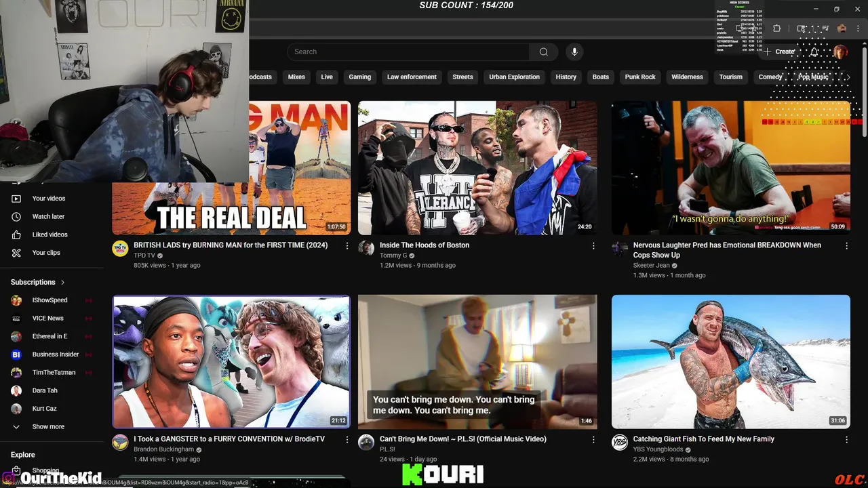Open Can't Bring Me Down video thumbnail

477,361
